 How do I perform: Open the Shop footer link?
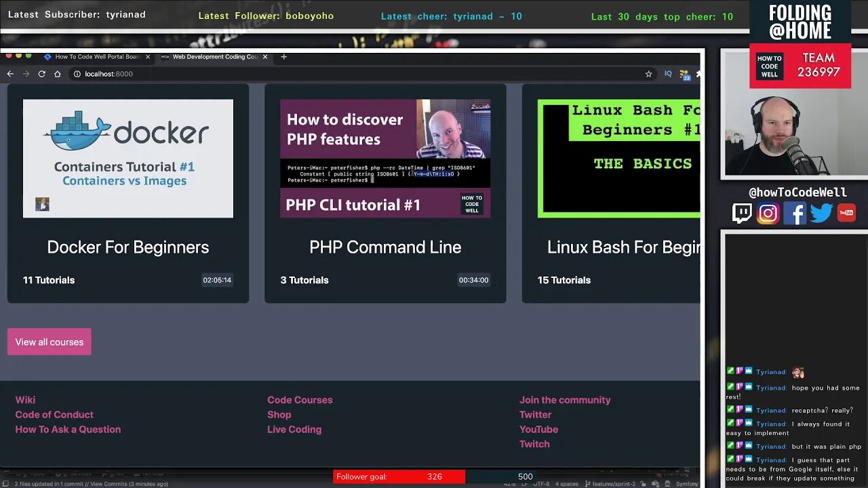[x=279, y=415]
